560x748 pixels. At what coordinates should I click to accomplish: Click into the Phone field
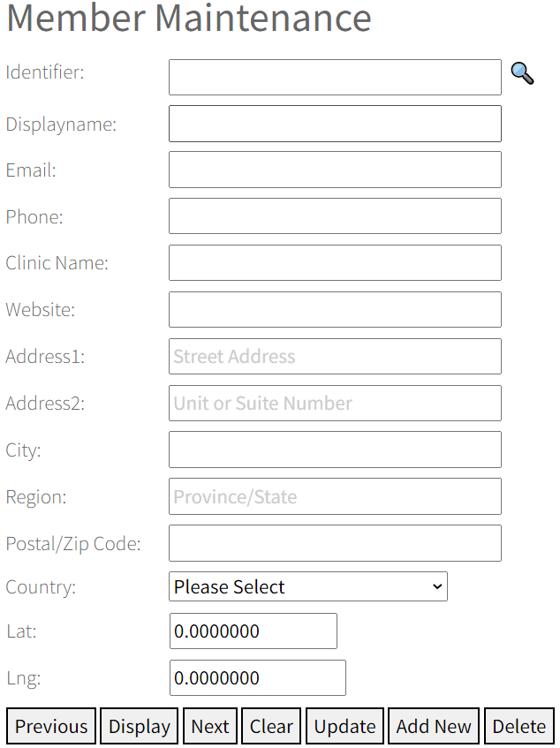[x=335, y=216]
